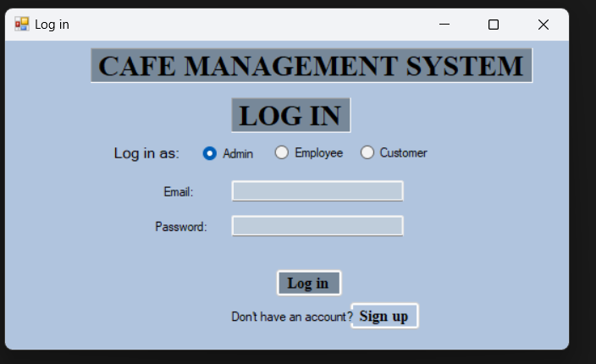Pick the Customer radio option

(367, 152)
